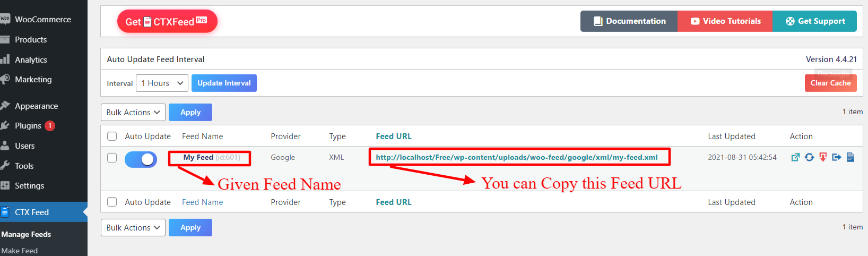Click Settings sliders icon
This screenshot has width=868, height=256.
pyautogui.click(x=5, y=185)
